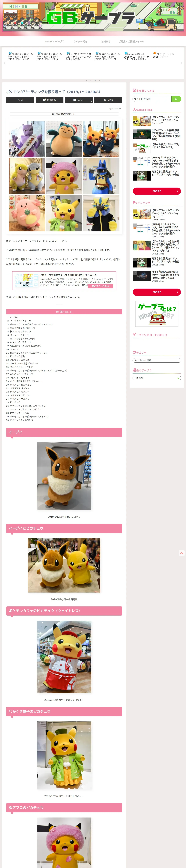Open the ご意見・ご要望フォーム menu item
Image resolution: width=186 pixels, height=868 pixels.
click(x=131, y=41)
